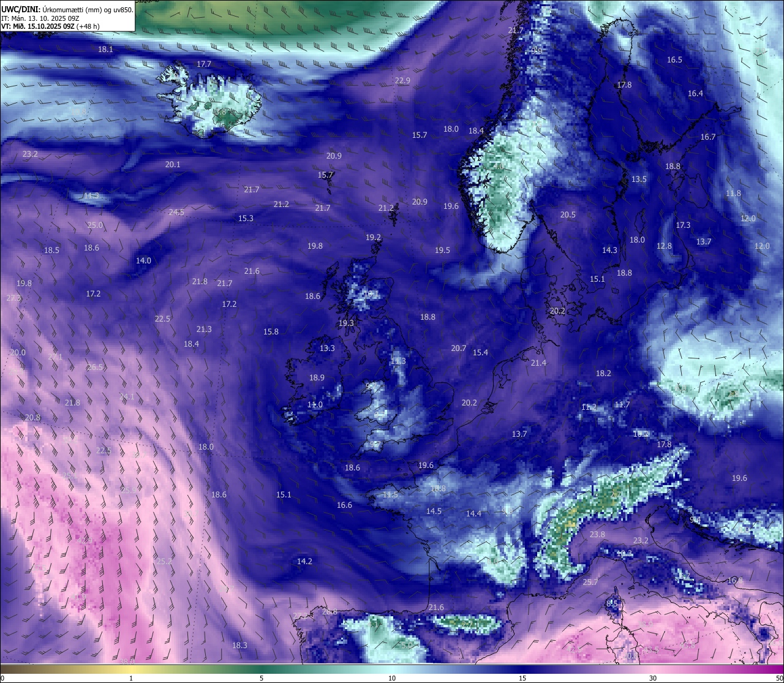Click the value 23.8 south of the Alps
The width and height of the screenshot is (784, 683).
click(597, 534)
